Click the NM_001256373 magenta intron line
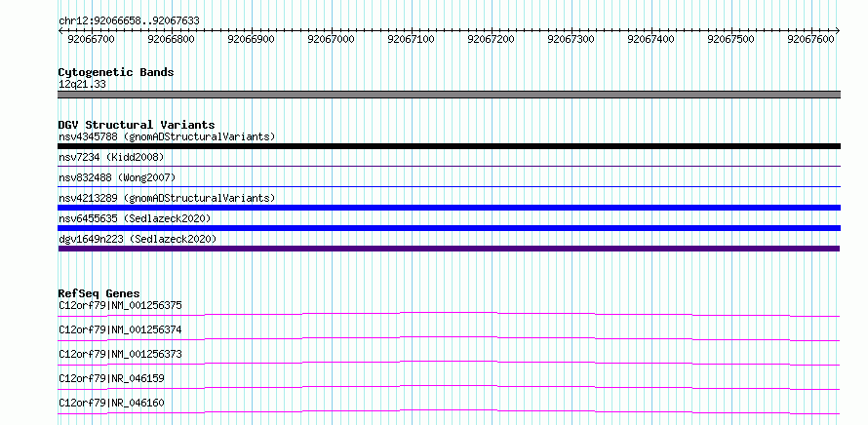 point(449,363)
